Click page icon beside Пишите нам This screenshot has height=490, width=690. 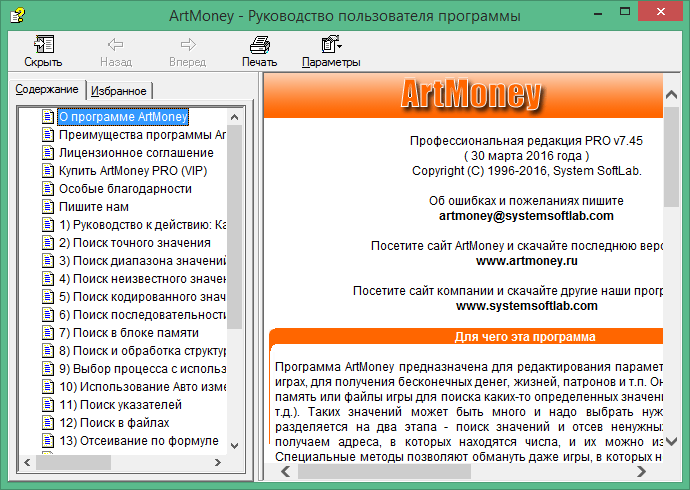pos(48,207)
